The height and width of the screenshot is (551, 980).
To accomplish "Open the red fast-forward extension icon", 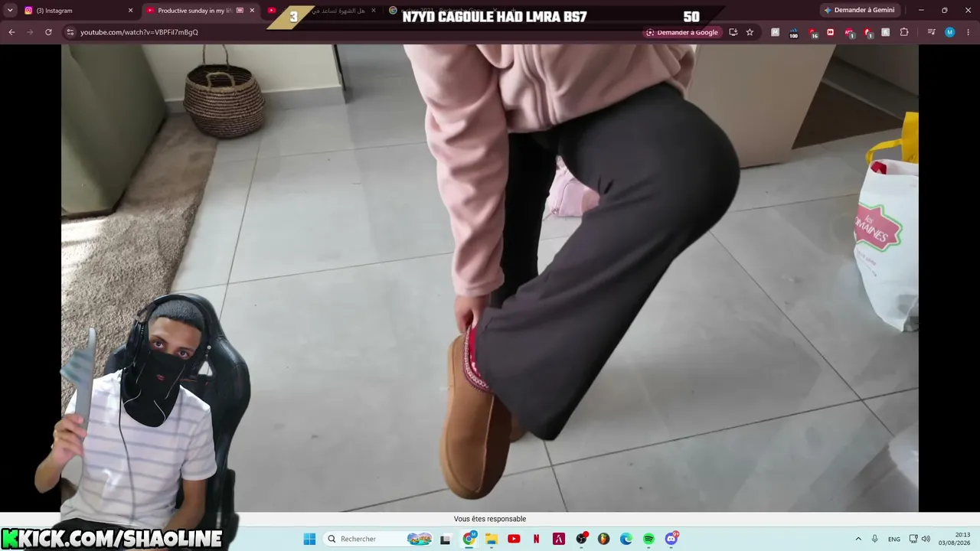I will (x=831, y=32).
